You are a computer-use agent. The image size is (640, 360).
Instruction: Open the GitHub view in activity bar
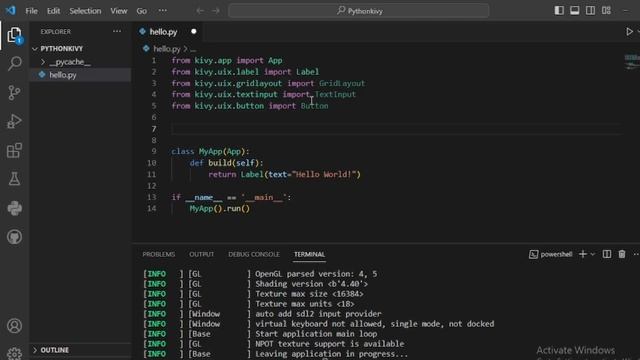tap(14, 237)
